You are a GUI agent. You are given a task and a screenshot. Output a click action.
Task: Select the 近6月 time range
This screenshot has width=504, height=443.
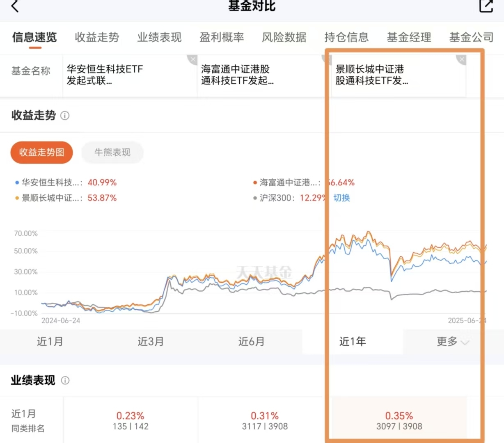(252, 341)
